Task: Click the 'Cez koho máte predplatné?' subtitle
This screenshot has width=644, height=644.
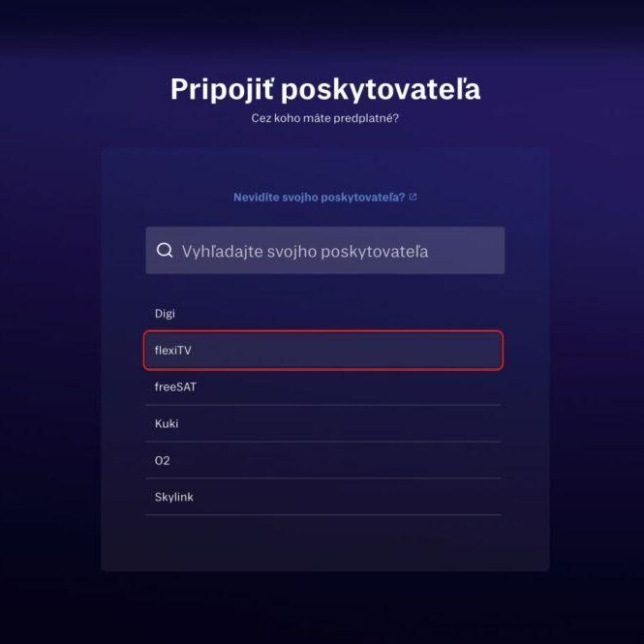Action: click(x=324, y=118)
